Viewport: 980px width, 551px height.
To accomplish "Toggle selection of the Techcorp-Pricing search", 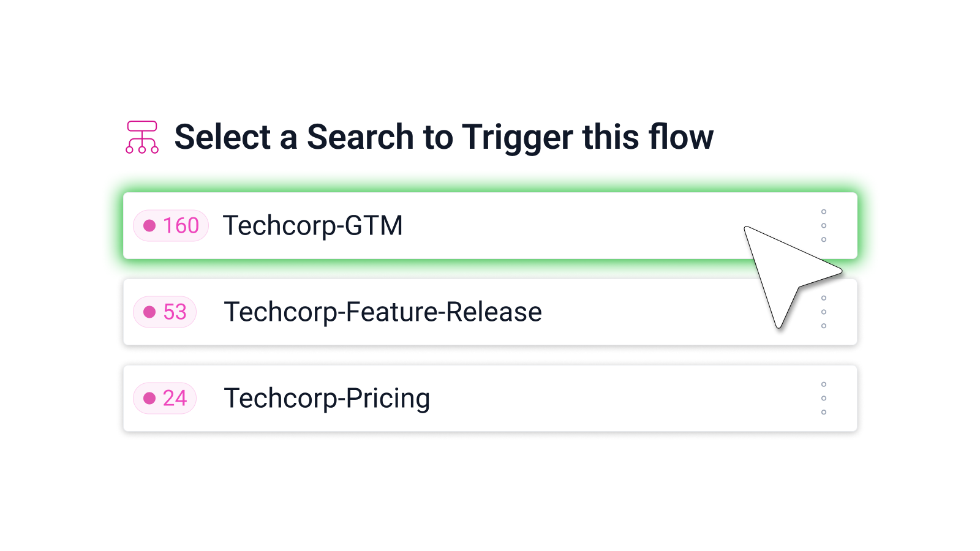I will pos(429,398).
